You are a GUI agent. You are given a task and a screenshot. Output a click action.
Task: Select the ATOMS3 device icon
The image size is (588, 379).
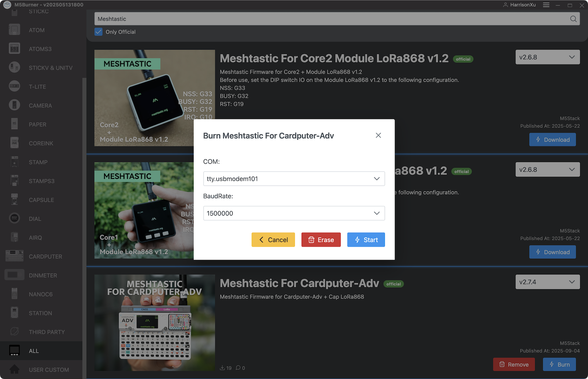tap(14, 49)
